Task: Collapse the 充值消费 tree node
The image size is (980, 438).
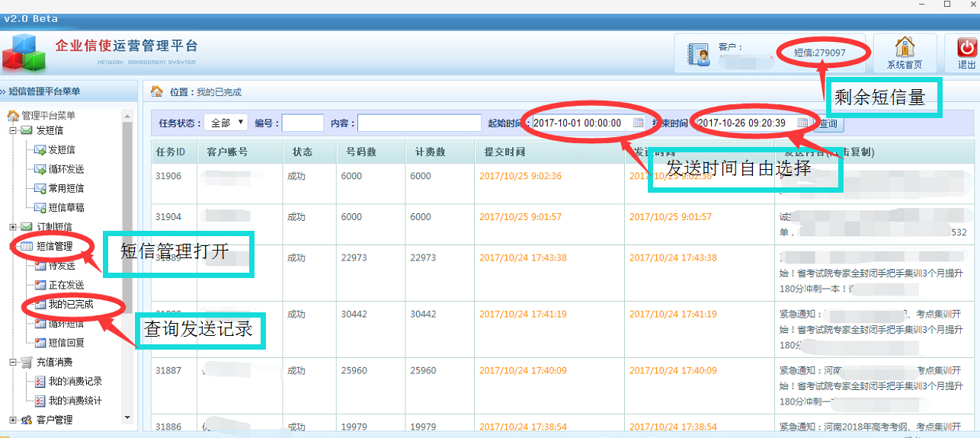Action: click(x=13, y=363)
